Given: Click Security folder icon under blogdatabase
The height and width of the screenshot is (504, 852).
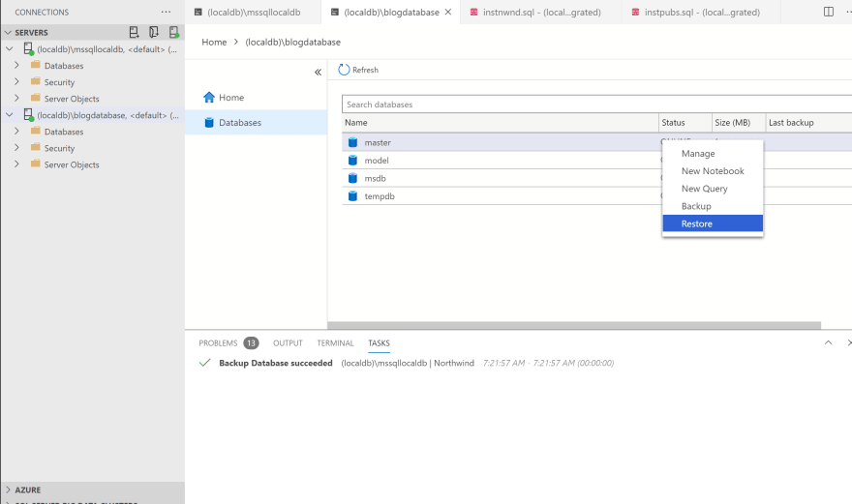Looking at the screenshot, I should pos(36,148).
